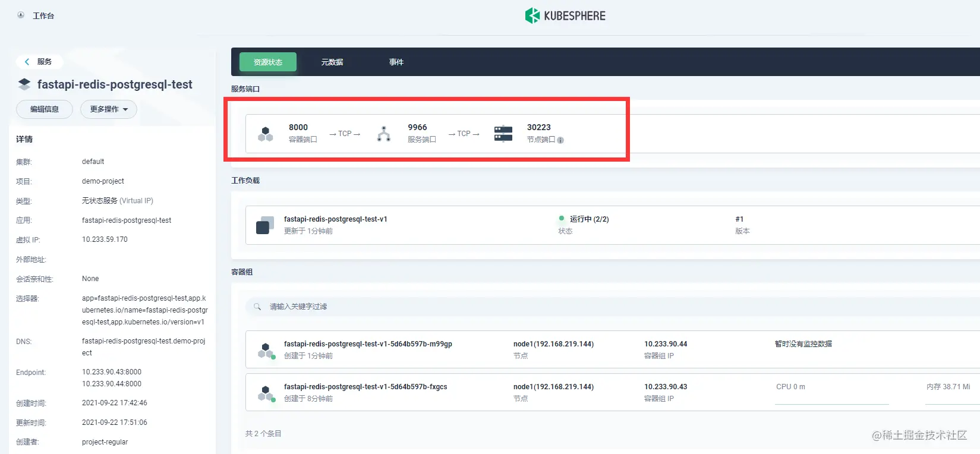
Task: Click the service layers icon beside title
Action: pyautogui.click(x=24, y=84)
